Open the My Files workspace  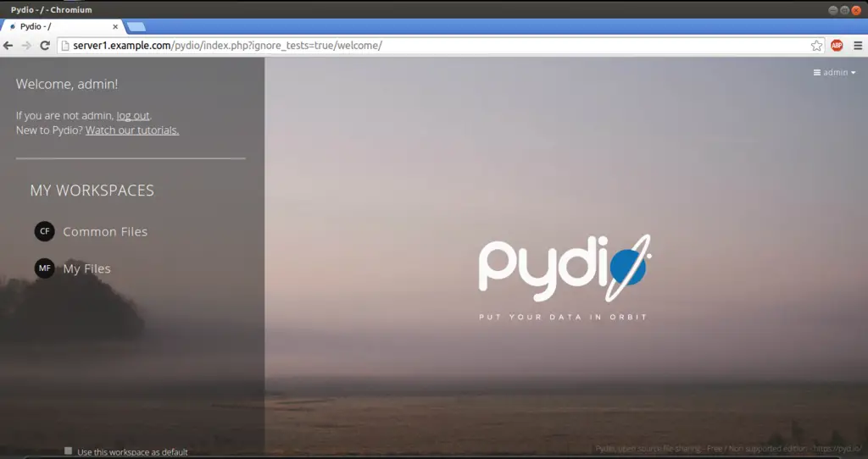(x=87, y=268)
